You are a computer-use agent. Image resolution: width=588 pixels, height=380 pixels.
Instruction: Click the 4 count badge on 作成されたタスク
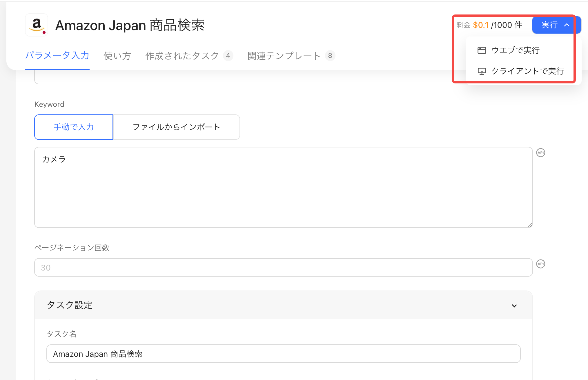228,56
